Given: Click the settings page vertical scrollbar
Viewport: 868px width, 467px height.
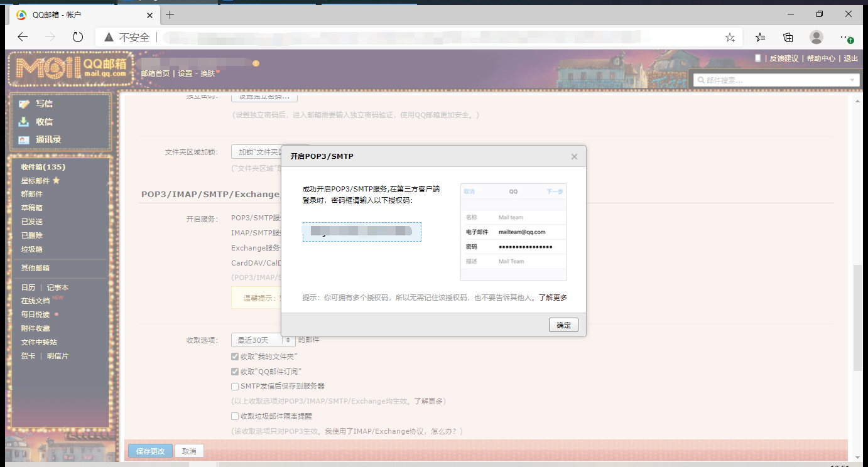Looking at the screenshot, I should coord(857,317).
